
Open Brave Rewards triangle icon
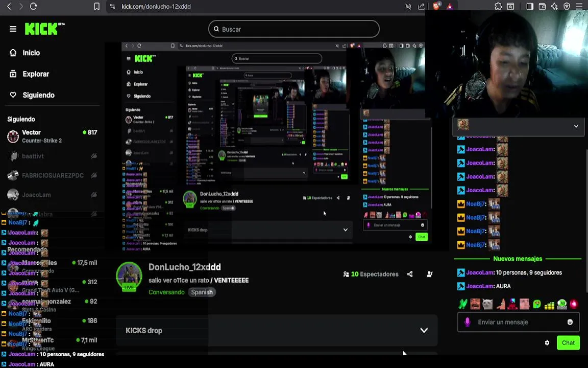coord(450,6)
